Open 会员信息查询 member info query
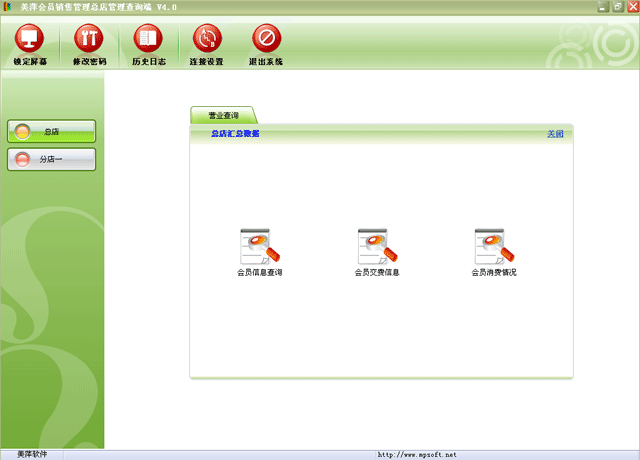The image size is (640, 460). 260,246
